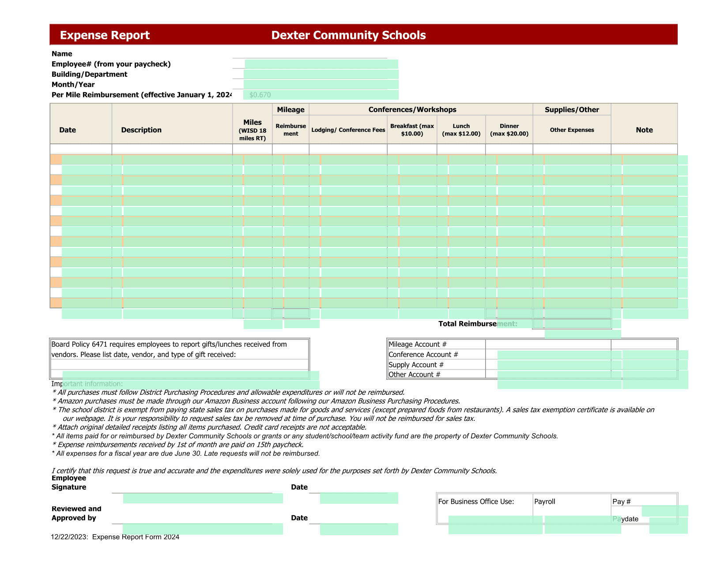
Task: Click the 'I certify that this request' statement
Action: (274, 471)
